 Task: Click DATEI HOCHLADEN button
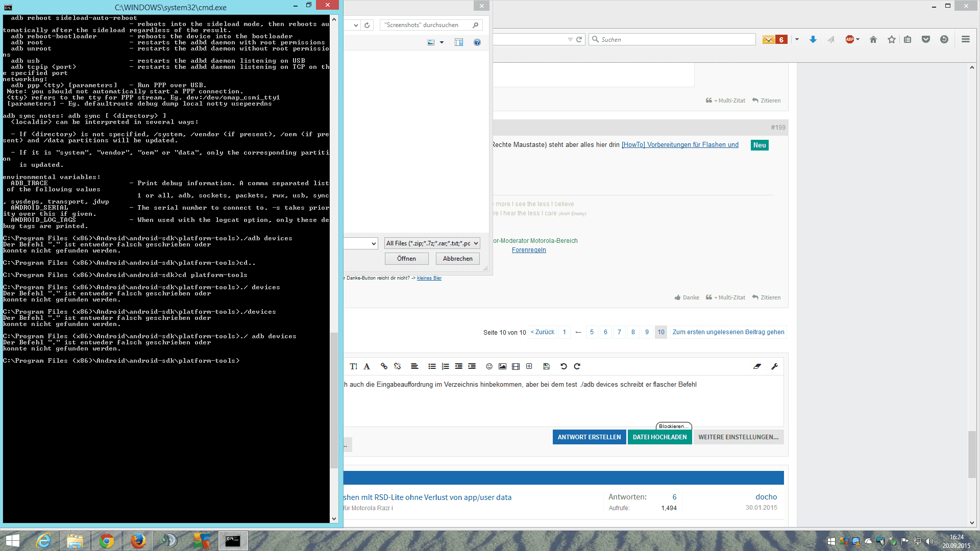(x=659, y=437)
